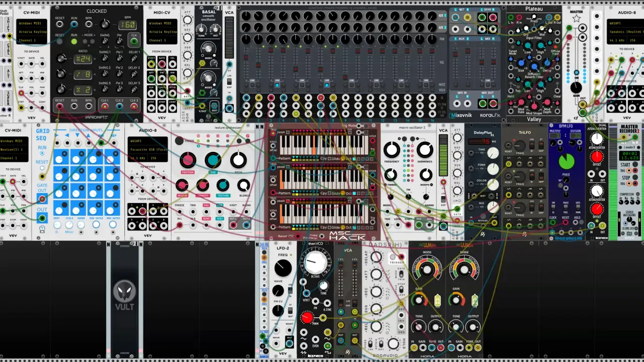Click the FREQUENCY knob on macro oscillator 2

click(392, 149)
